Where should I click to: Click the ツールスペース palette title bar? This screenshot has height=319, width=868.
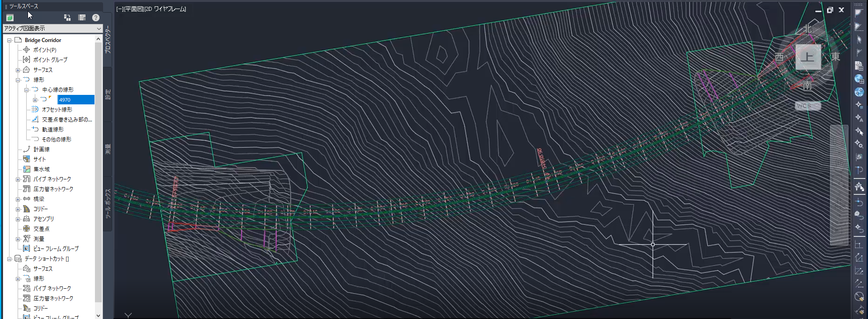pyautogui.click(x=53, y=6)
